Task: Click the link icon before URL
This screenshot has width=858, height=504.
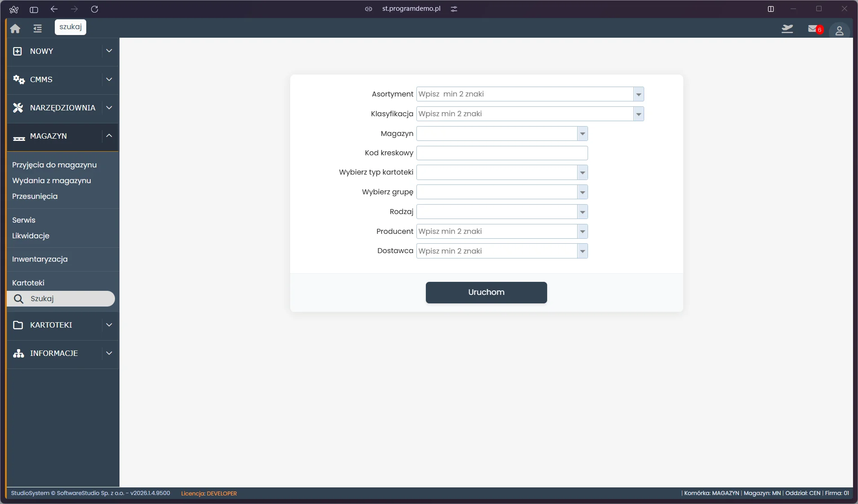Action: pyautogui.click(x=368, y=9)
